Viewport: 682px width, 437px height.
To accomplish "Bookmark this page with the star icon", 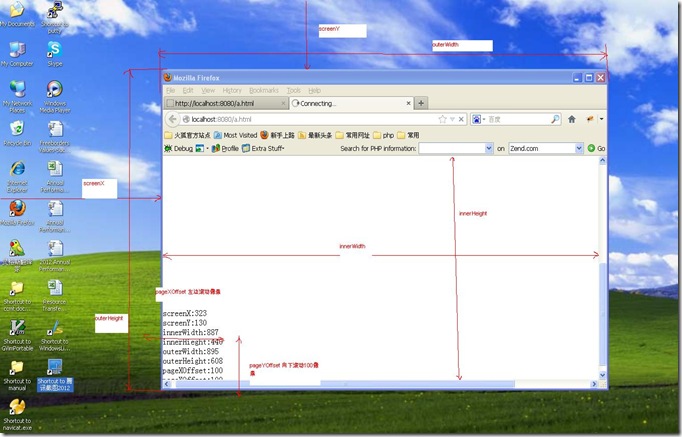I will click(442, 119).
